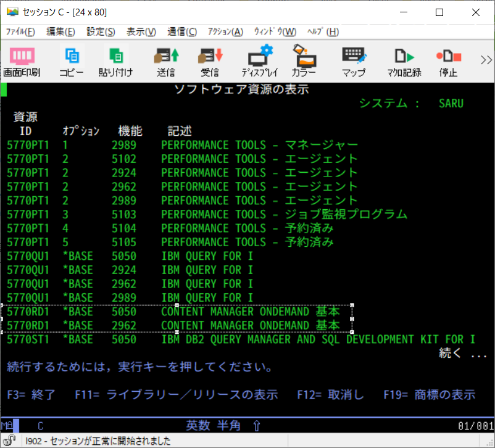Click the connection security icon in status bar
The image size is (495, 448).
click(9, 441)
